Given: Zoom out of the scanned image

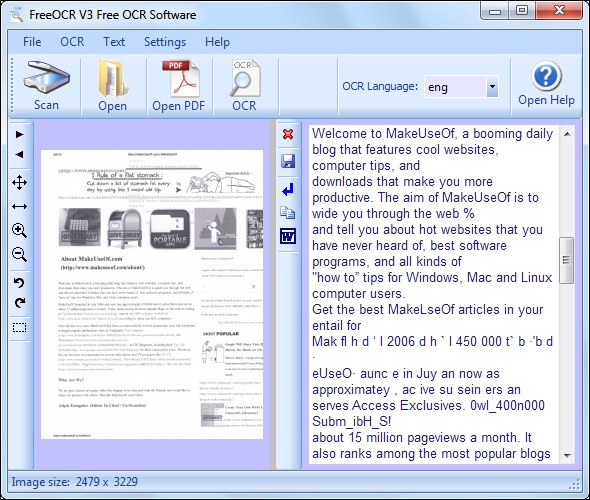Looking at the screenshot, I should (x=20, y=254).
